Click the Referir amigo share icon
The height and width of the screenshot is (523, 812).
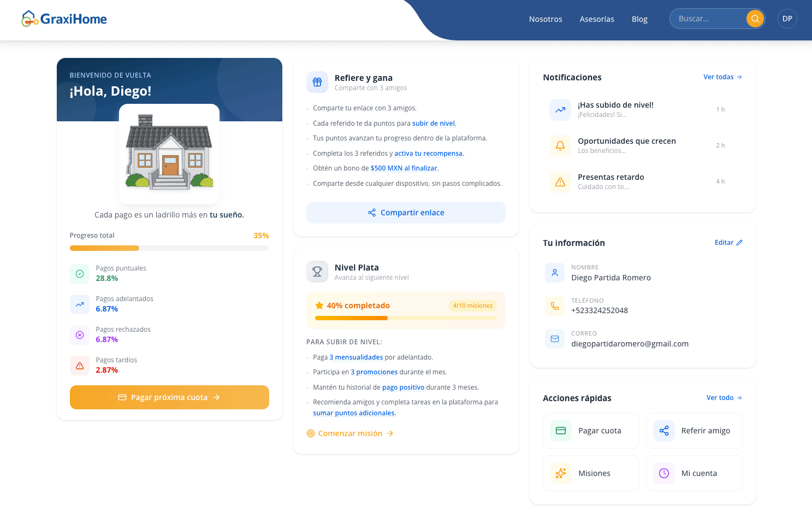click(663, 430)
